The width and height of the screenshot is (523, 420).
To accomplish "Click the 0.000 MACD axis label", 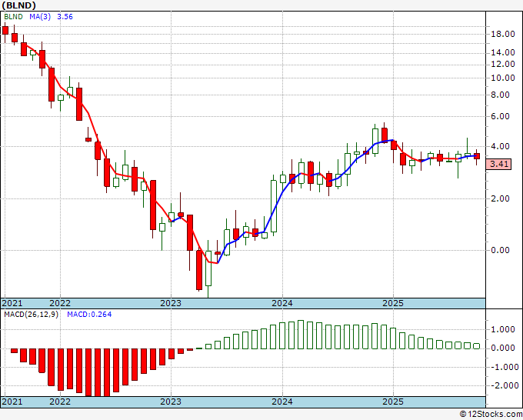I will pyautogui.click(x=503, y=348).
